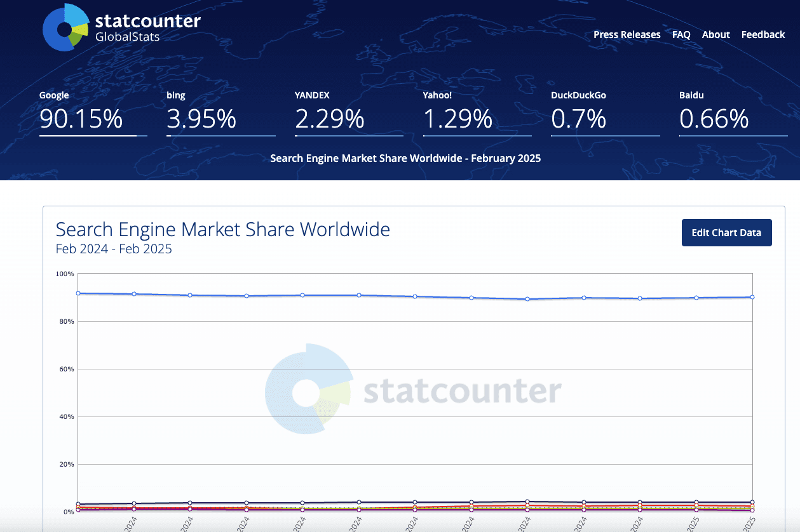Select the bing 3.95% stat
Image resolution: width=800 pixels, height=532 pixels.
tap(201, 119)
